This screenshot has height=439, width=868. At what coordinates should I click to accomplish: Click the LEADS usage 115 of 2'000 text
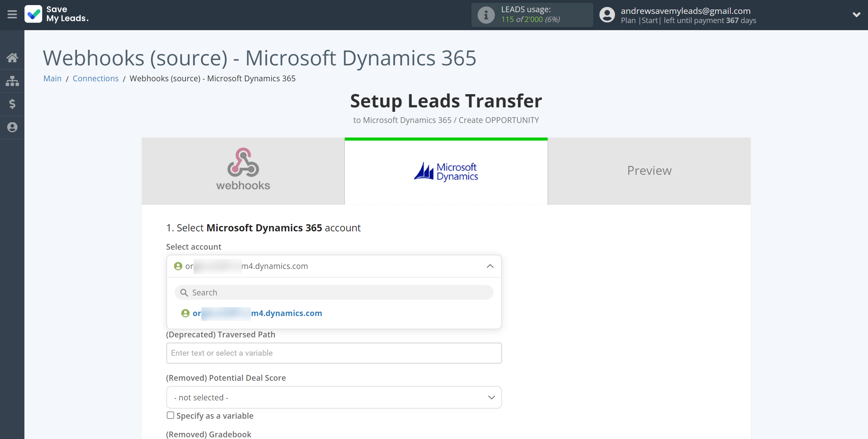pyautogui.click(x=531, y=20)
